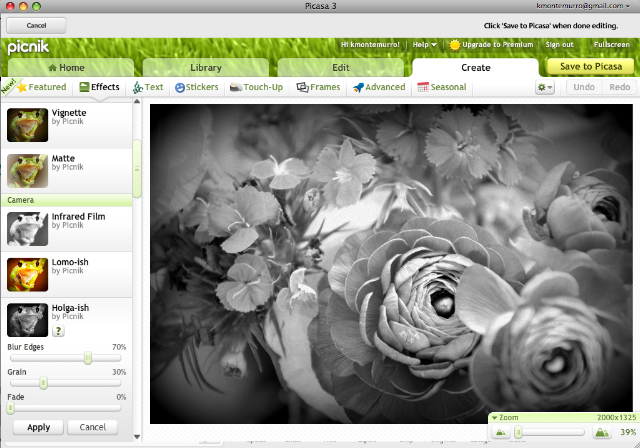
Task: Select the Infrared Film effect thumbnail
Action: pyautogui.click(x=27, y=229)
